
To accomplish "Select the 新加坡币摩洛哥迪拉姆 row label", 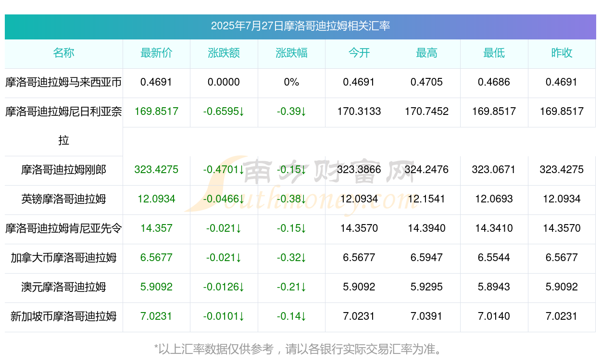I will tap(63, 316).
